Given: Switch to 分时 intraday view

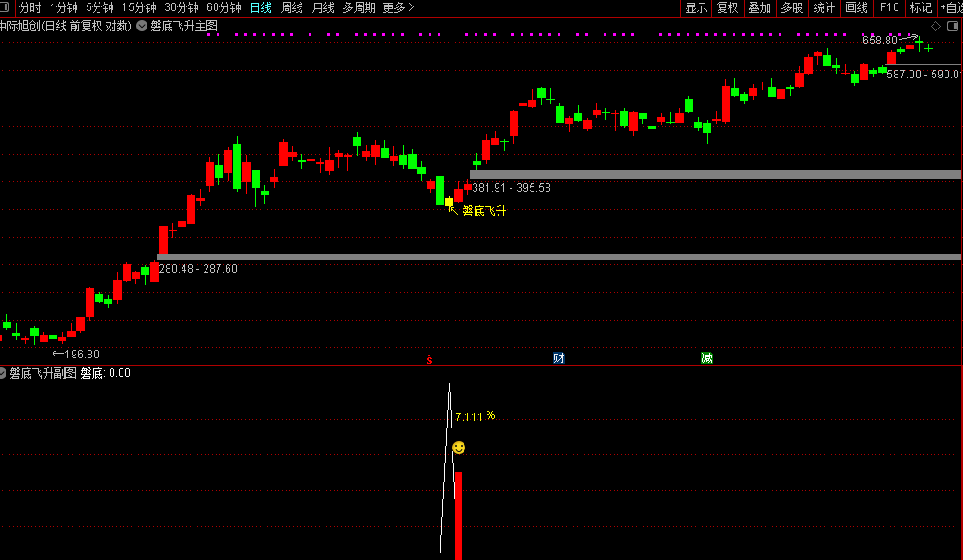Looking at the screenshot, I should (x=30, y=7).
